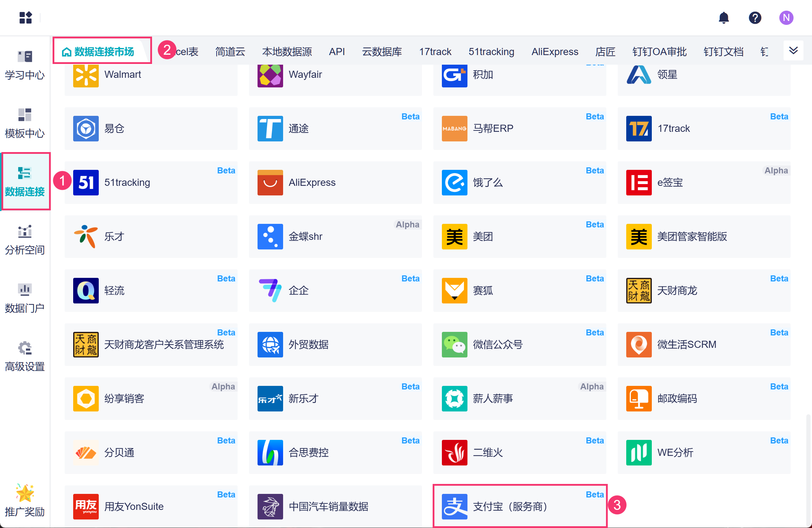This screenshot has height=528, width=812.
Task: Click the 乐才 connector icon
Action: pos(86,237)
